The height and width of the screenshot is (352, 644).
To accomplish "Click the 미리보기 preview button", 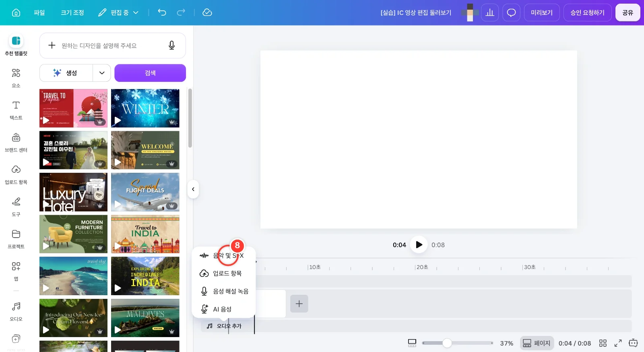I will tap(542, 12).
